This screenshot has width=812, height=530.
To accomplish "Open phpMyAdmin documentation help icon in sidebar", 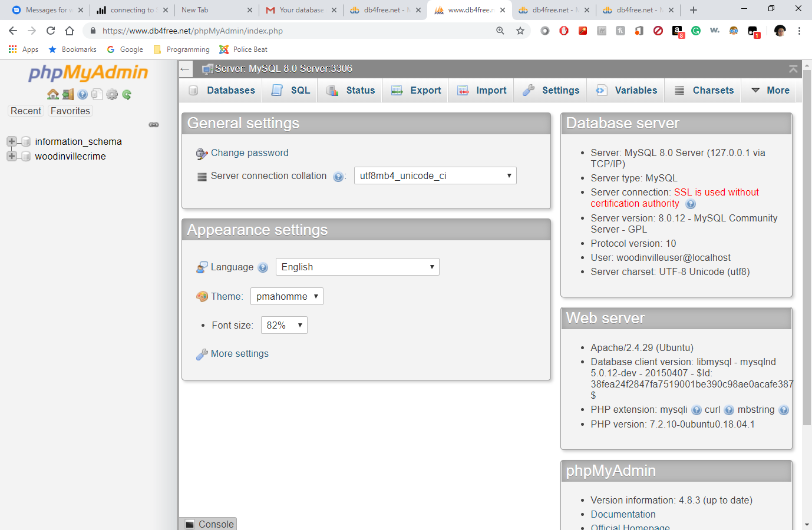I will pos(82,94).
